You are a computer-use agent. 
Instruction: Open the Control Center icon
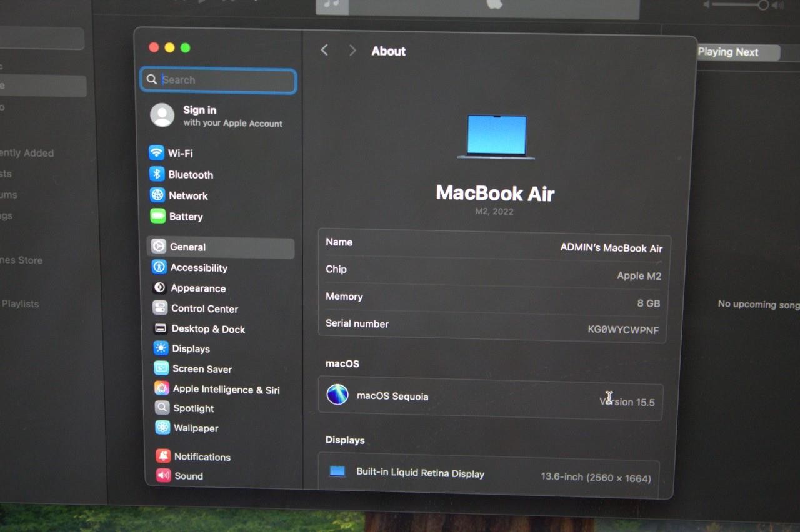(160, 308)
